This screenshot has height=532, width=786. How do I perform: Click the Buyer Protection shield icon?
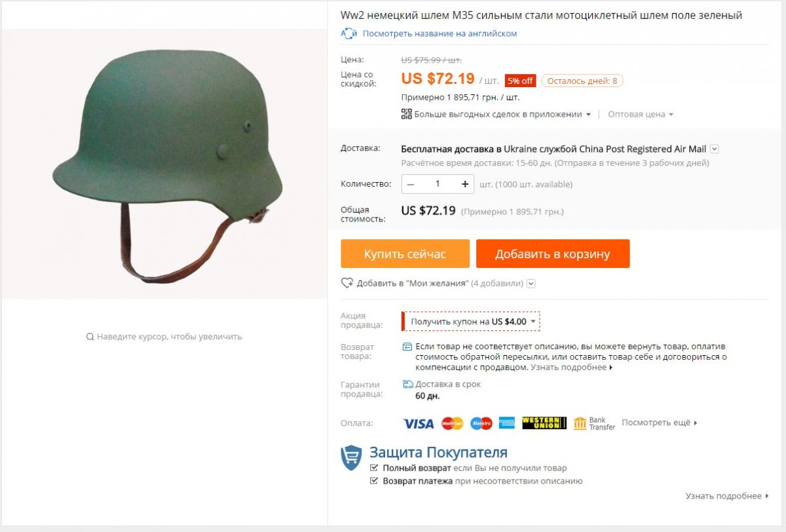(x=351, y=458)
